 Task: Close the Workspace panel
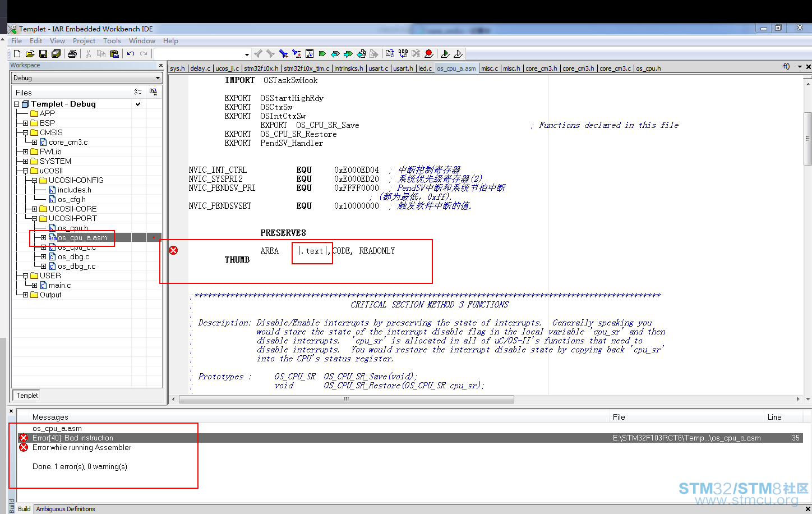[x=161, y=66]
